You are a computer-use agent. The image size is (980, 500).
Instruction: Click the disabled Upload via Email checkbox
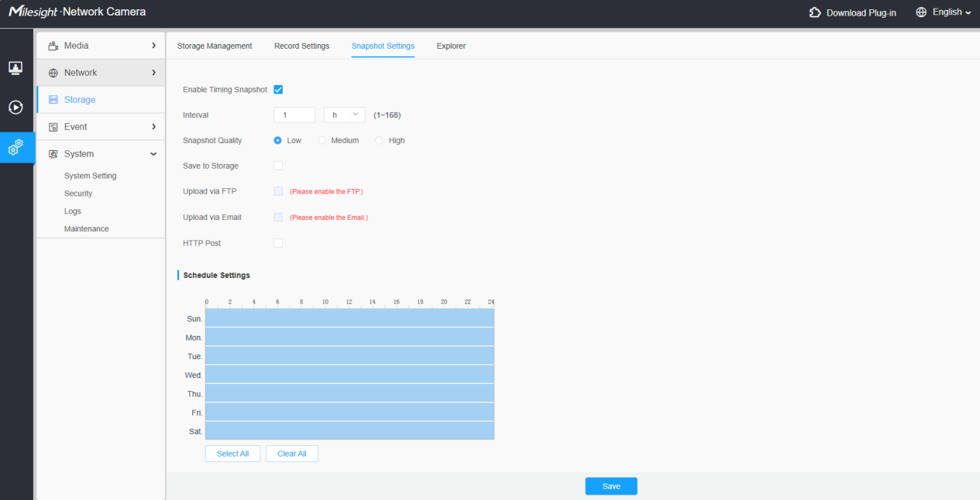click(x=278, y=217)
